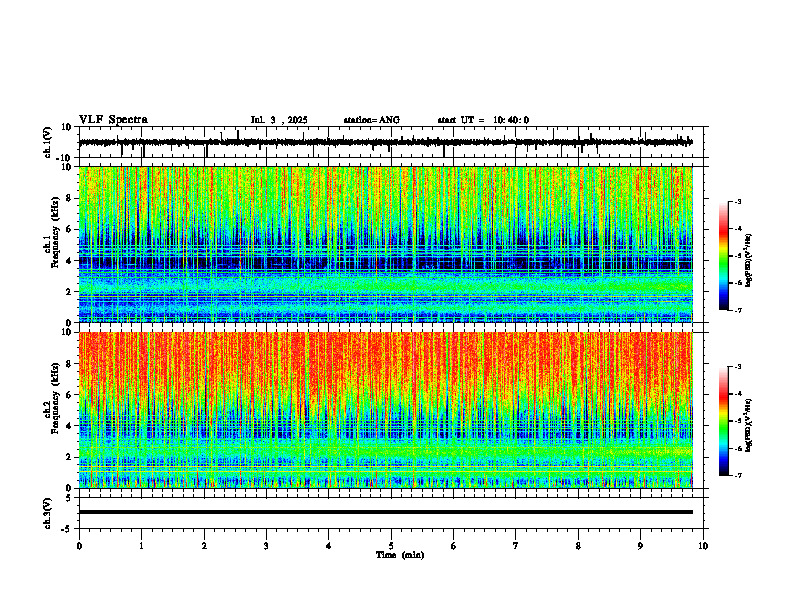The height and width of the screenshot is (612, 792).
Task: Click time axis tick label "9"
Action: pos(640,546)
